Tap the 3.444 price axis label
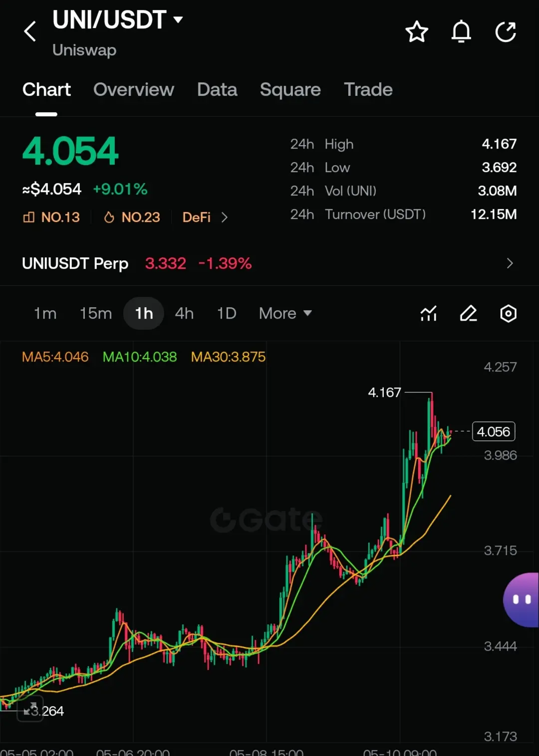Image resolution: width=539 pixels, height=756 pixels. point(500,646)
